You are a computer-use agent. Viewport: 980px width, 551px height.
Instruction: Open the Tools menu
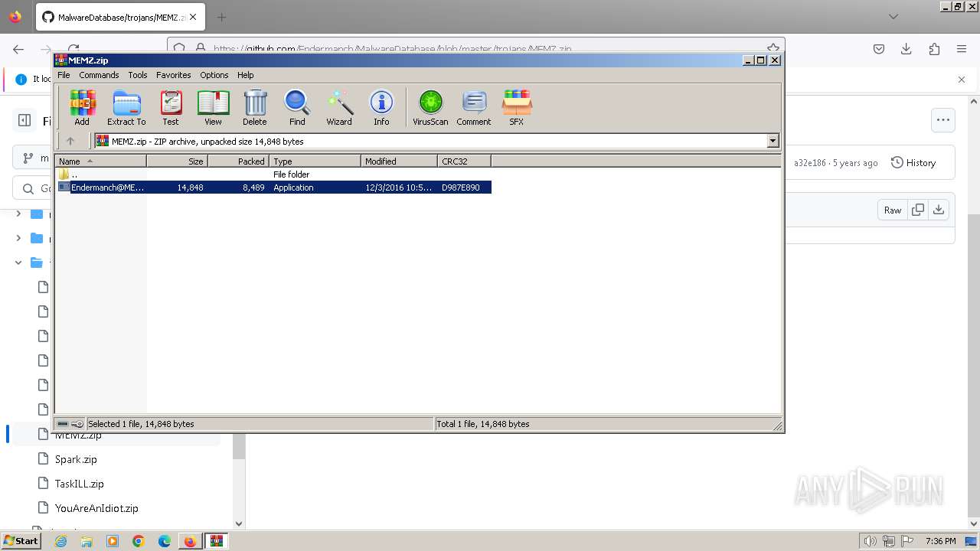[x=138, y=75]
